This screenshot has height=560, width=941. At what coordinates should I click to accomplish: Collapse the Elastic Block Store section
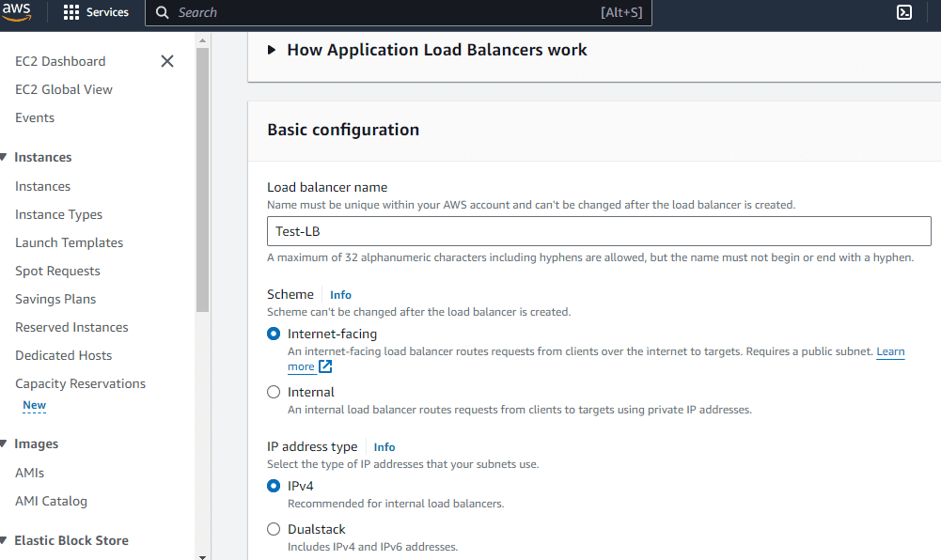pos(3,541)
